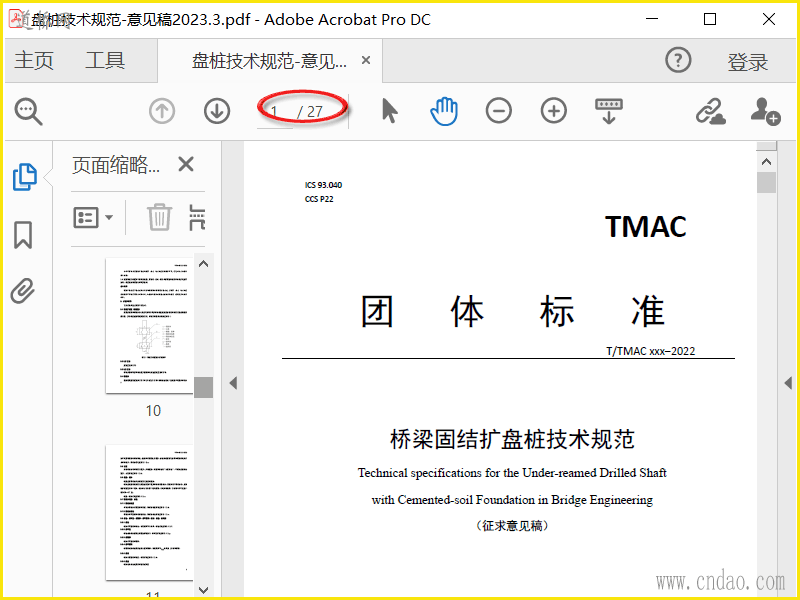This screenshot has height=600, width=800.
Task: Zoom in with the plus icon
Action: 554,111
